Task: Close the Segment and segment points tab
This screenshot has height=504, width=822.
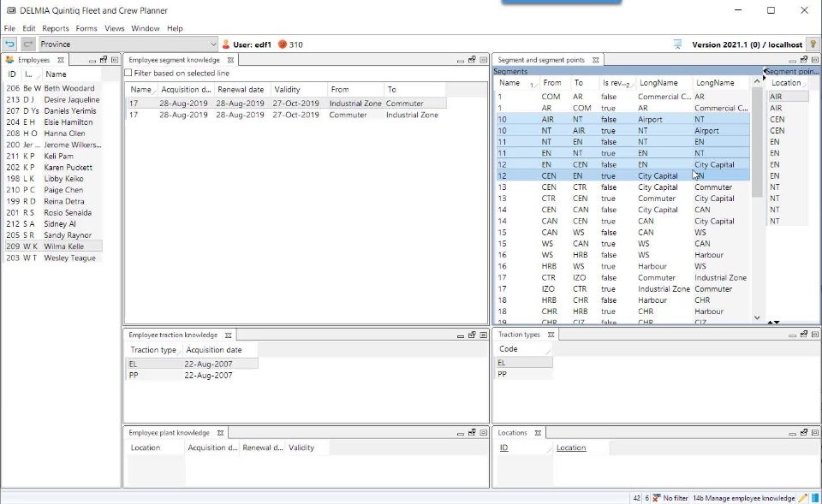Action: tap(596, 60)
